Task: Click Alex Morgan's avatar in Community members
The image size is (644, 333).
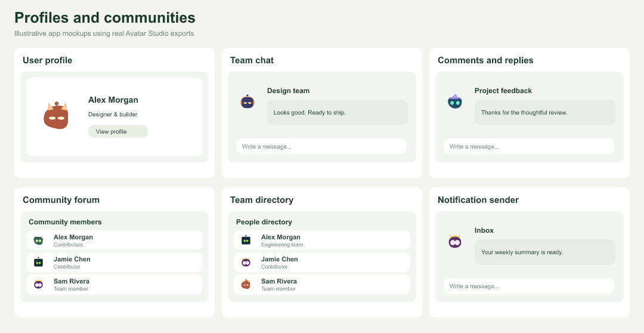Action: [x=39, y=240]
